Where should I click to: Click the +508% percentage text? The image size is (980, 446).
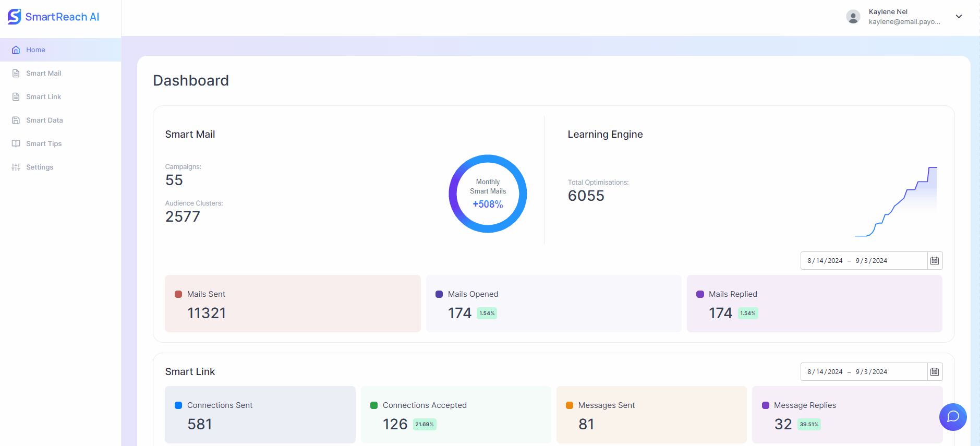pyautogui.click(x=488, y=204)
